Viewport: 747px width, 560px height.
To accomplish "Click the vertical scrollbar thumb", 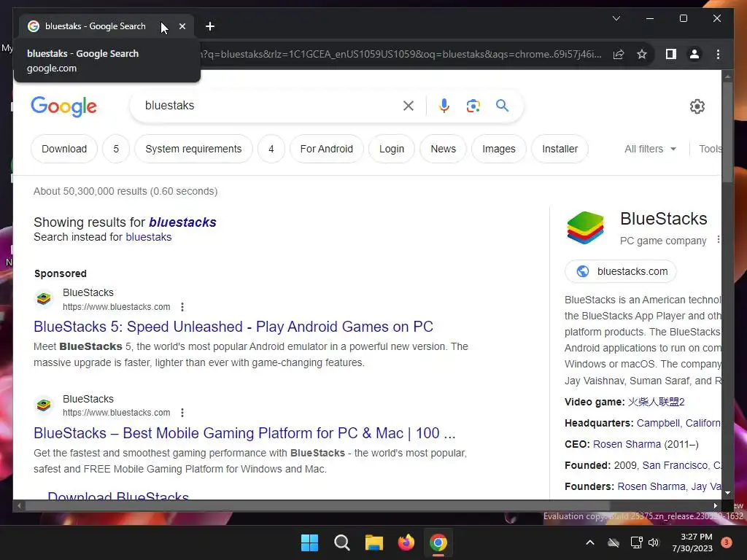I will point(727,132).
